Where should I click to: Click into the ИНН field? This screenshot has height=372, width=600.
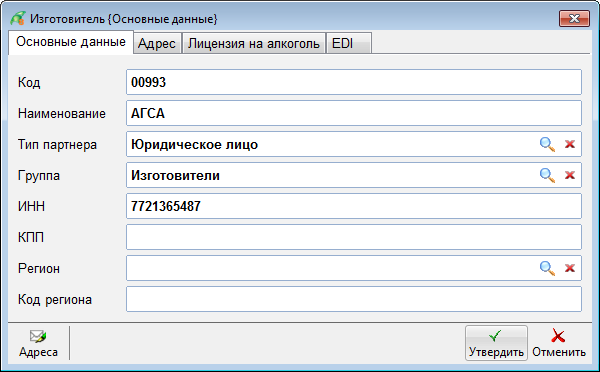click(354, 206)
